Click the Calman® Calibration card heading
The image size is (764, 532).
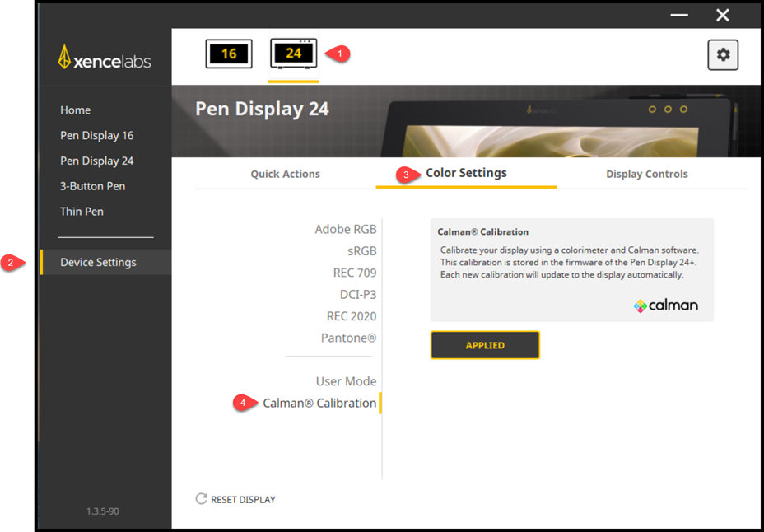(483, 232)
